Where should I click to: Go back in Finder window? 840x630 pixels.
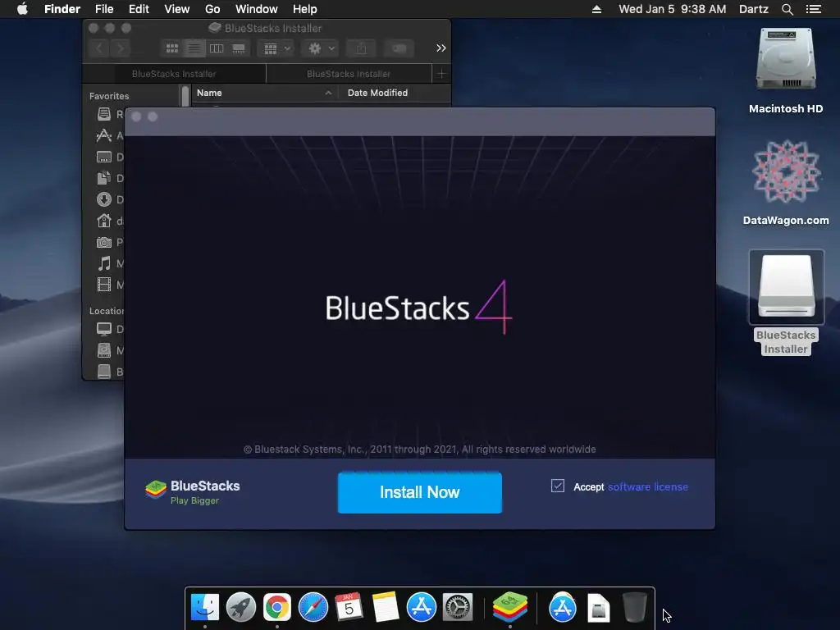coord(99,48)
